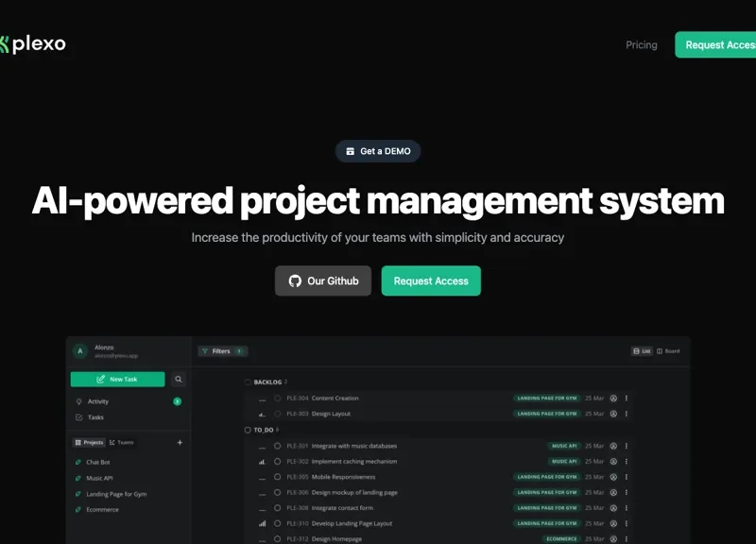Click the Alonzo user avatar
This screenshot has height=544, width=756.
coord(80,351)
